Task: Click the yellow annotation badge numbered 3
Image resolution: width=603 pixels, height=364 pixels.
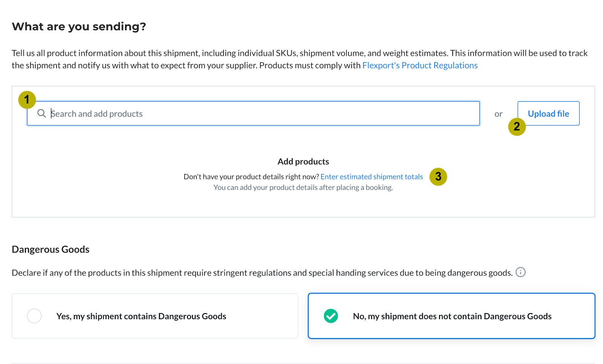Action: [x=438, y=177]
